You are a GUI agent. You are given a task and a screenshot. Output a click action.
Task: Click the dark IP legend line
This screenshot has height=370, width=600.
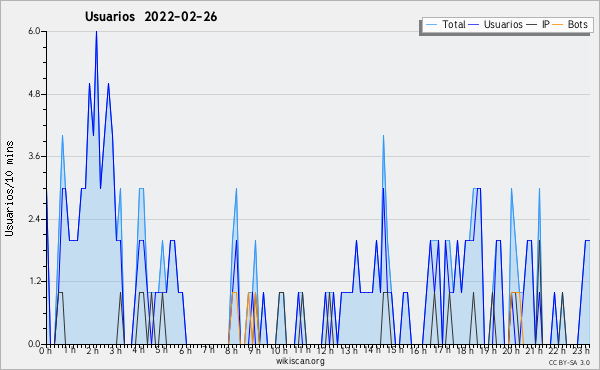532,25
